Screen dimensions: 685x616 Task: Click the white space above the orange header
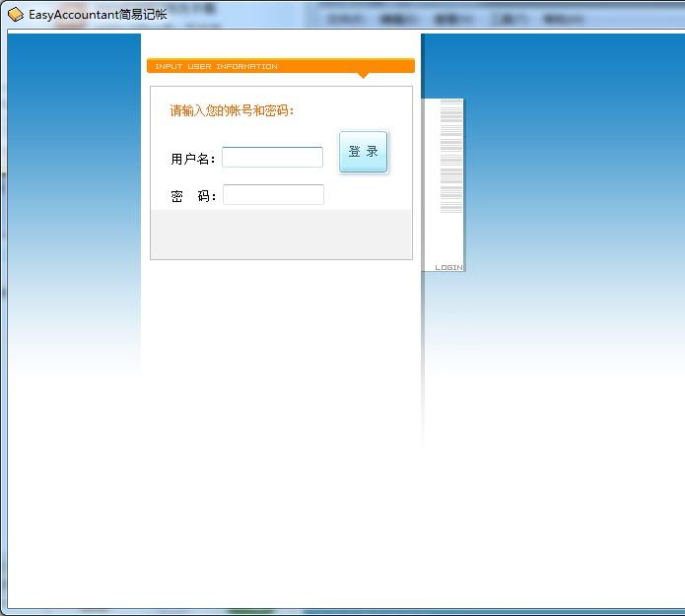[x=281, y=45]
